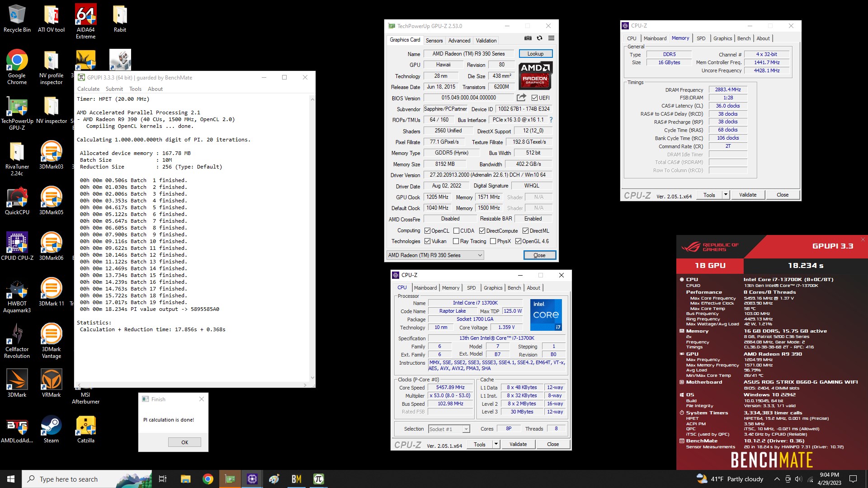Toggle OpenGL 4.6 checkbox in GPU-Z

tap(518, 241)
